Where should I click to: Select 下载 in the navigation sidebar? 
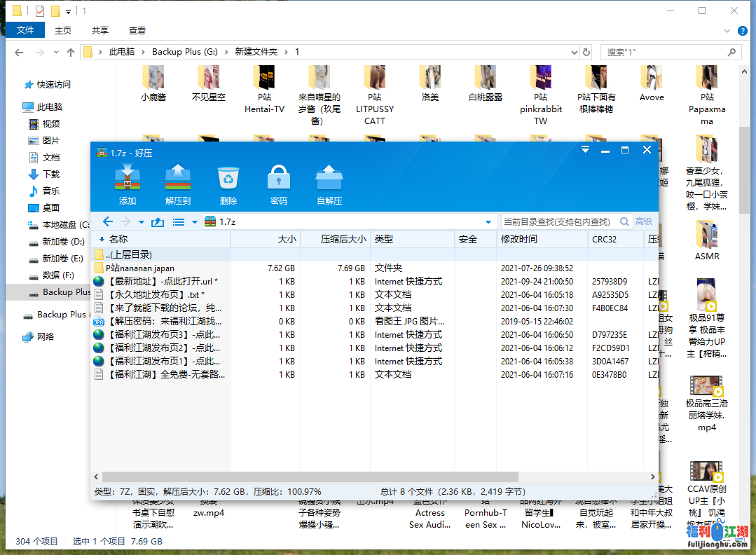pyautogui.click(x=51, y=174)
